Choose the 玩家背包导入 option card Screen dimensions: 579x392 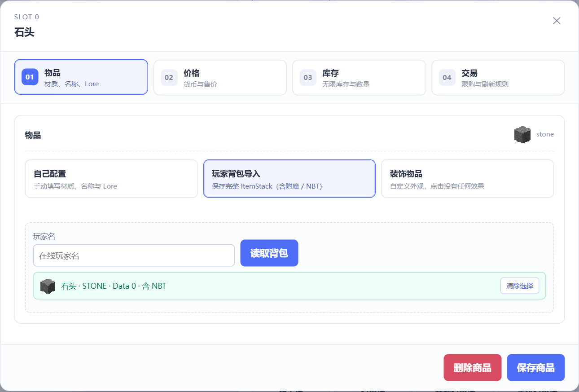[x=289, y=179]
